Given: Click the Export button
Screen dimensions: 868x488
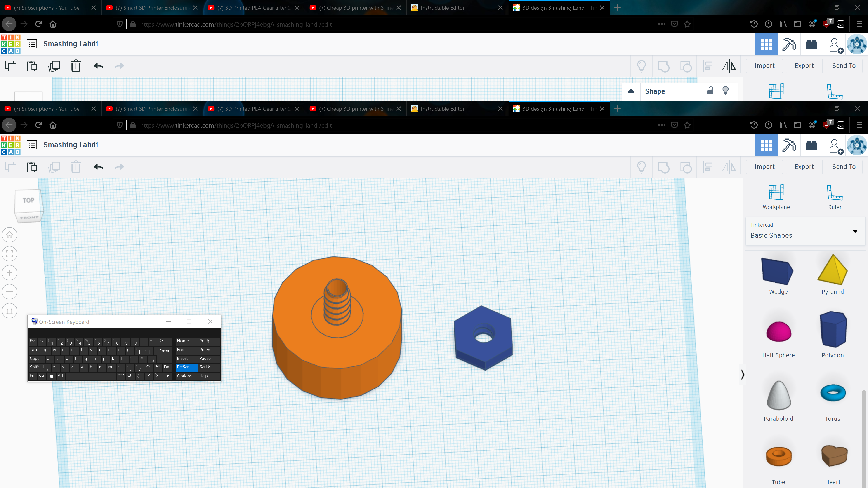Looking at the screenshot, I should tap(804, 167).
